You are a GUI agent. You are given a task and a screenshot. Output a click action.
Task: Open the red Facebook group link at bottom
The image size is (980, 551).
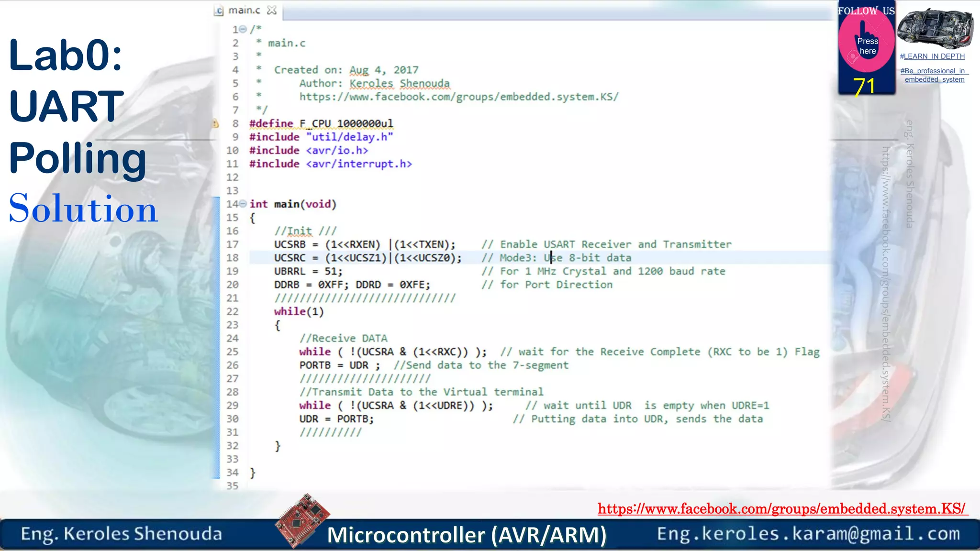[x=782, y=508]
